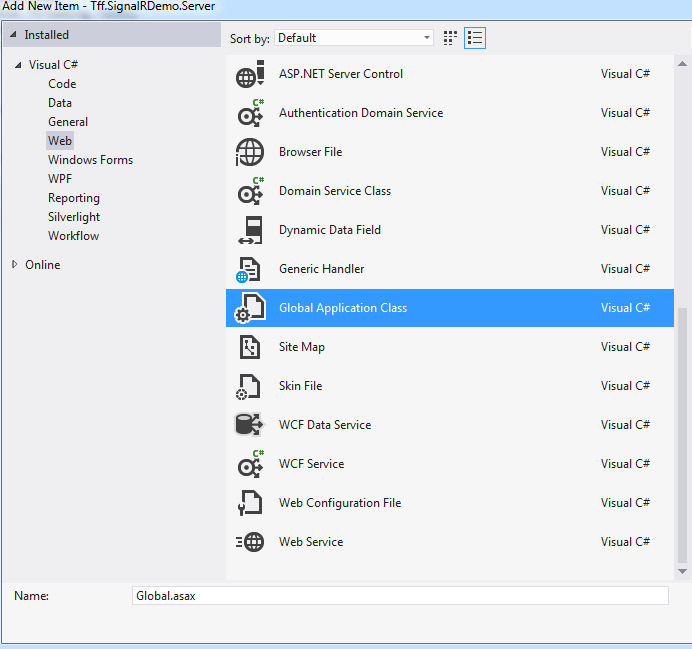Select the Skin File template
This screenshot has height=649, width=692.
coord(300,386)
